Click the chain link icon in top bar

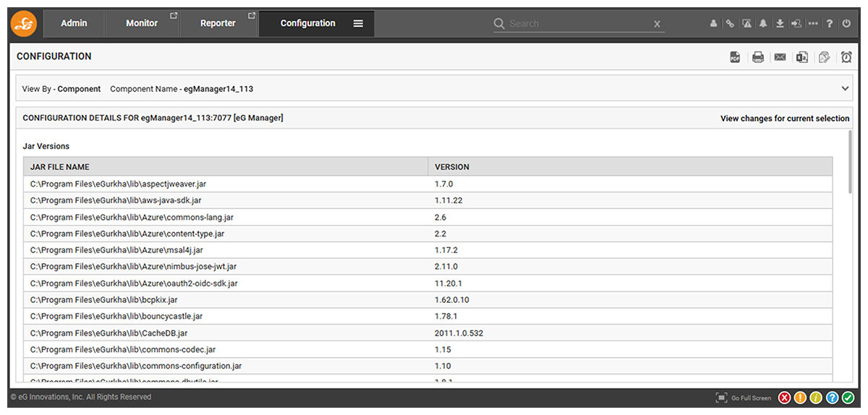pos(730,24)
